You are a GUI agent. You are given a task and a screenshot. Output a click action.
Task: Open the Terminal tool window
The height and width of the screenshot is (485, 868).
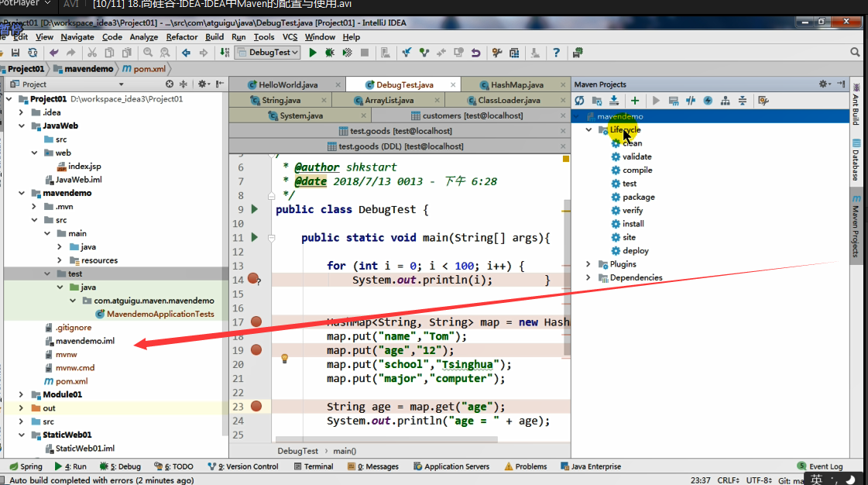(x=314, y=466)
